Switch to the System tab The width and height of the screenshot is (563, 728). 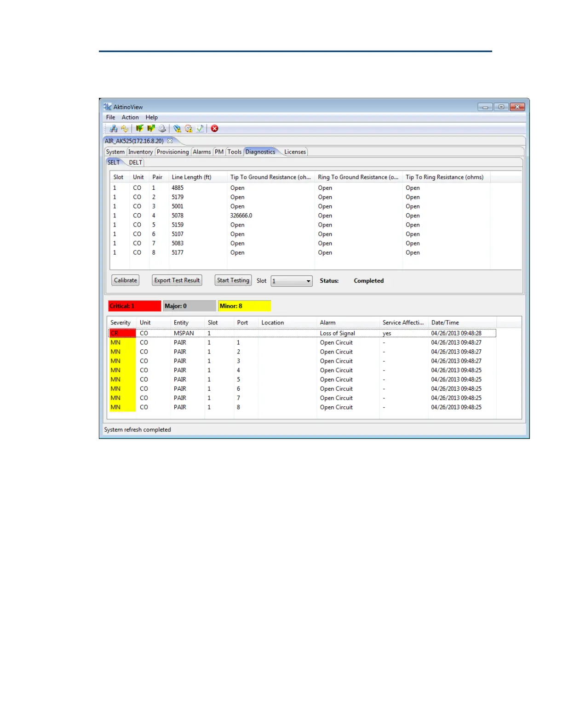[x=115, y=152]
